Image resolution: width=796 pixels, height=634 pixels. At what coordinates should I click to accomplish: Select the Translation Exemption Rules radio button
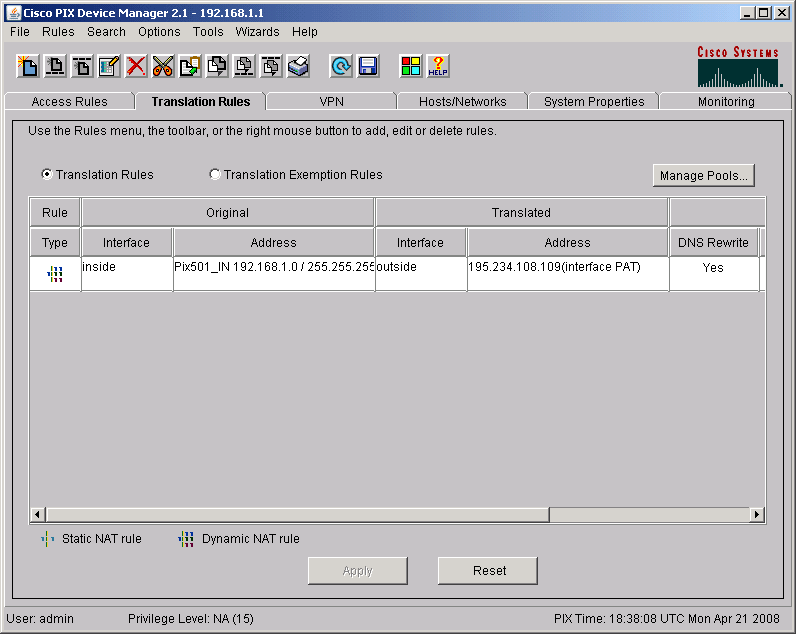click(215, 175)
